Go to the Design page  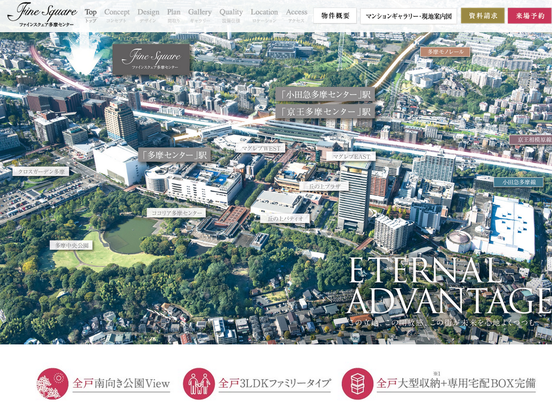point(148,15)
